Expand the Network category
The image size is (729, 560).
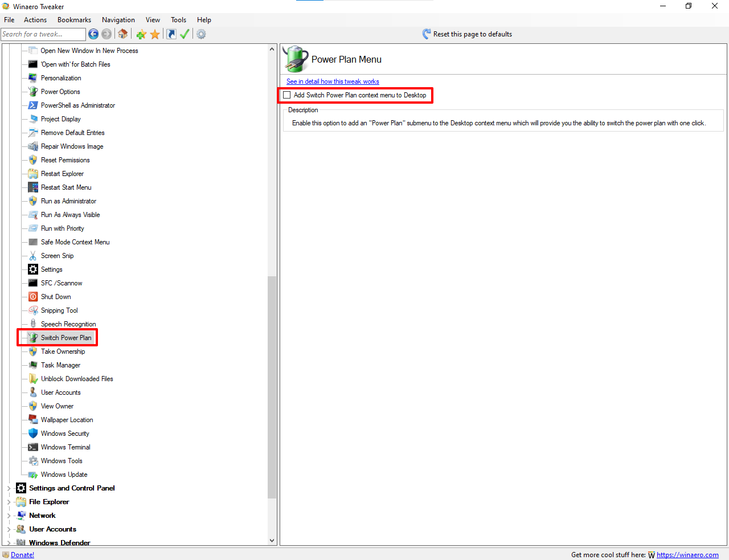click(x=9, y=516)
